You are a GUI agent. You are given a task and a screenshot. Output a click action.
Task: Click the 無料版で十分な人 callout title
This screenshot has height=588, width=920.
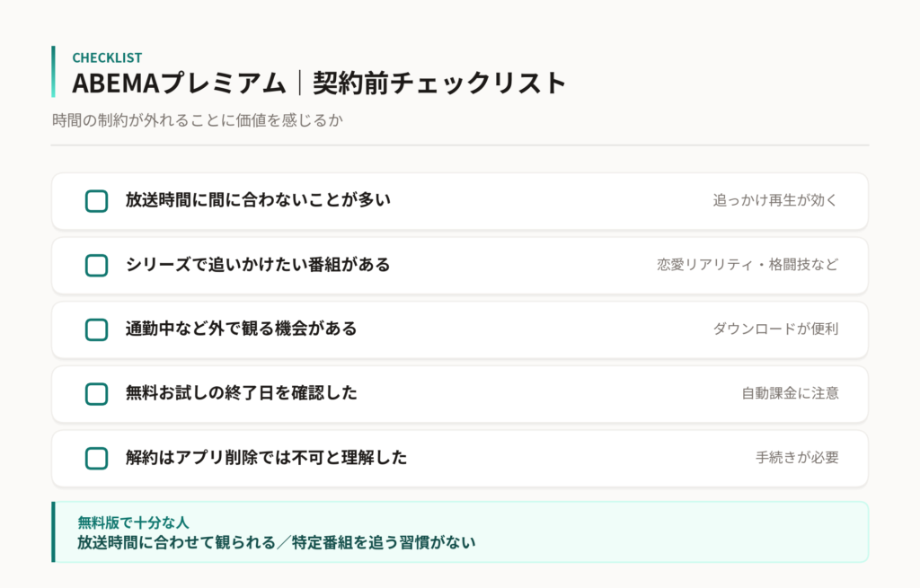tap(133, 522)
